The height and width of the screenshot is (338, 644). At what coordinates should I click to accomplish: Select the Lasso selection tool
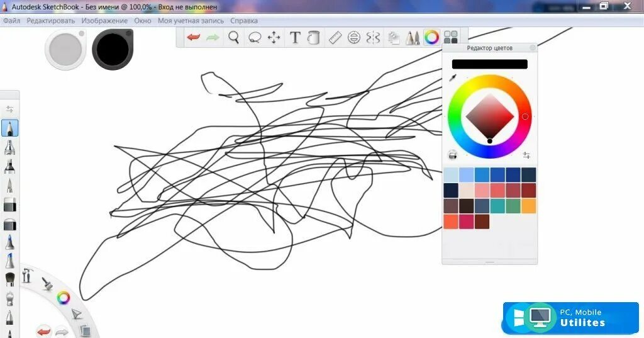click(x=255, y=38)
